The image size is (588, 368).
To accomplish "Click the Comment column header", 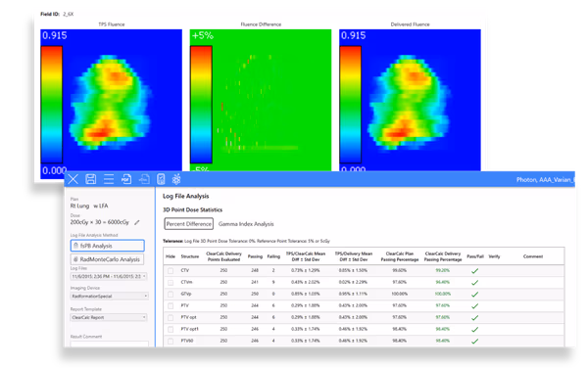I will point(533,256).
